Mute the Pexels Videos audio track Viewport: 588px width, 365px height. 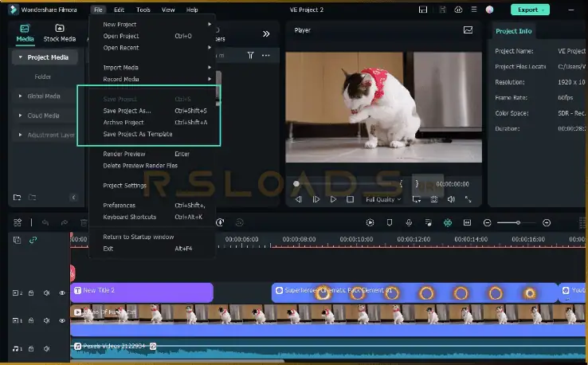coord(46,348)
